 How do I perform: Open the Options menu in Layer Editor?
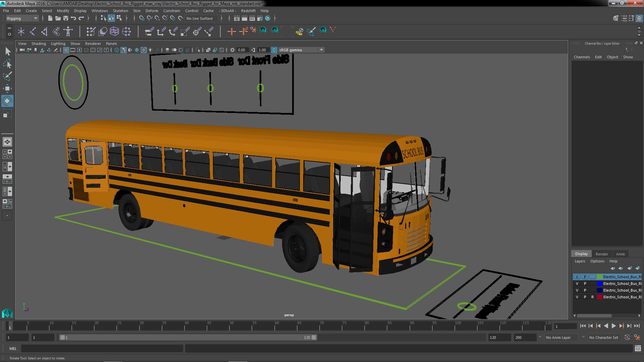pos(597,261)
